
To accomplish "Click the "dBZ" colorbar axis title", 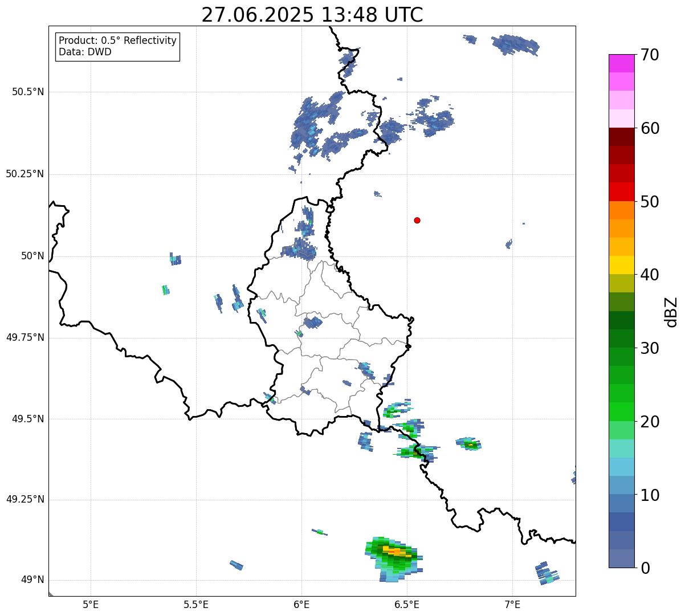I will click(671, 312).
